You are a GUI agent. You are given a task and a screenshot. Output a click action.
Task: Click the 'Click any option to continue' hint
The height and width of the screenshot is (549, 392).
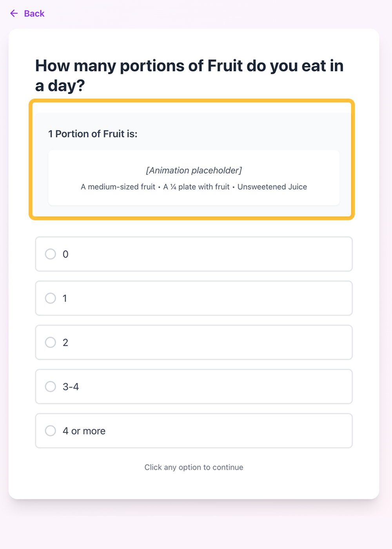tap(194, 467)
